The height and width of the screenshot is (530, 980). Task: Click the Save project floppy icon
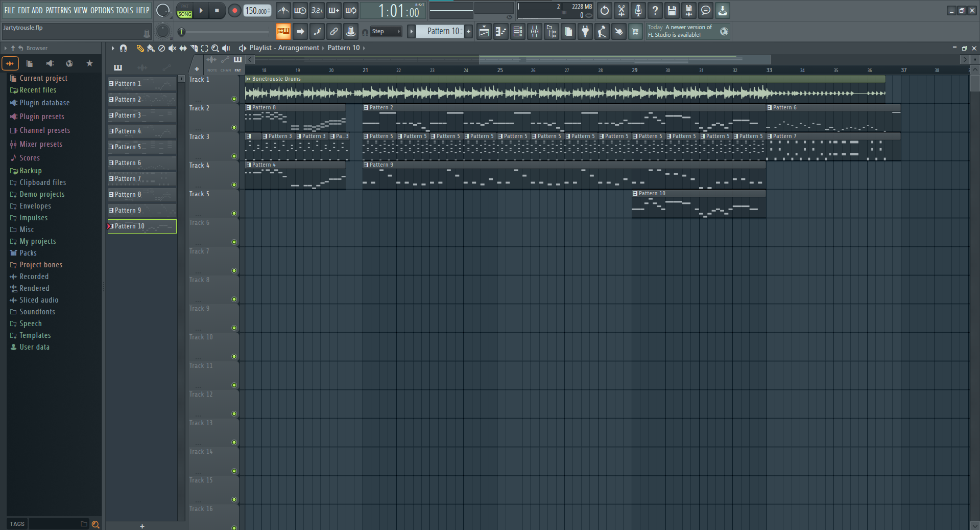point(672,10)
